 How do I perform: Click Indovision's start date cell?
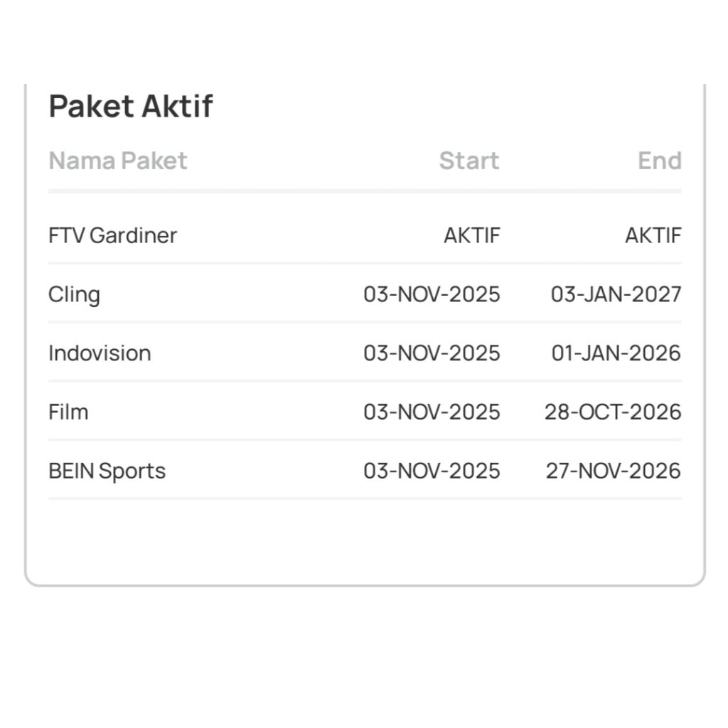coord(432,353)
